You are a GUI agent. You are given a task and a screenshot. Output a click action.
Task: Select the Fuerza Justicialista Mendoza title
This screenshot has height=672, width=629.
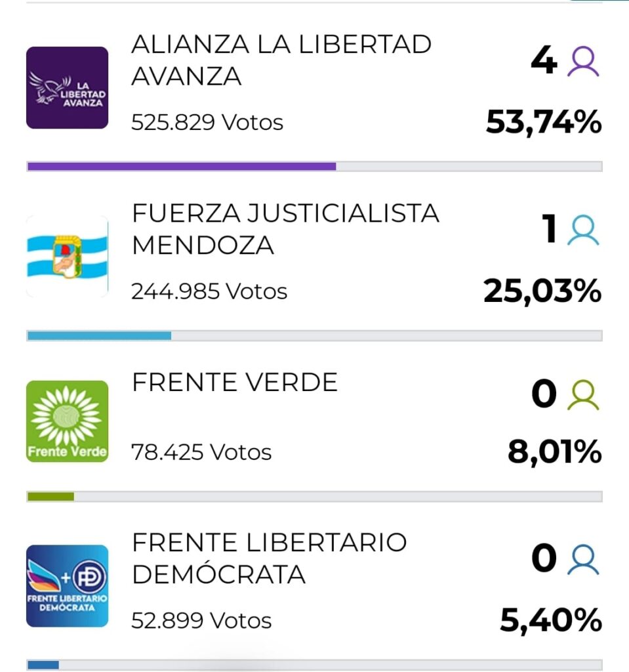(285, 229)
